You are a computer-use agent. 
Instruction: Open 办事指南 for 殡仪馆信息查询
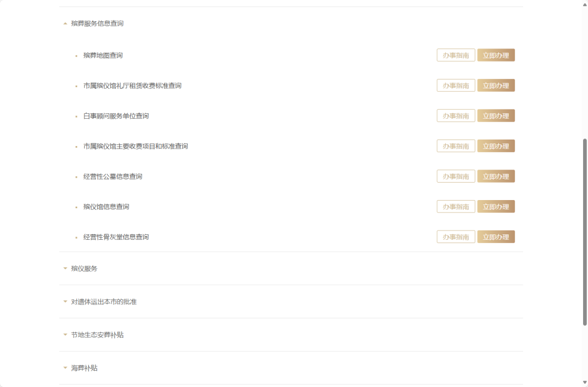[x=456, y=207]
